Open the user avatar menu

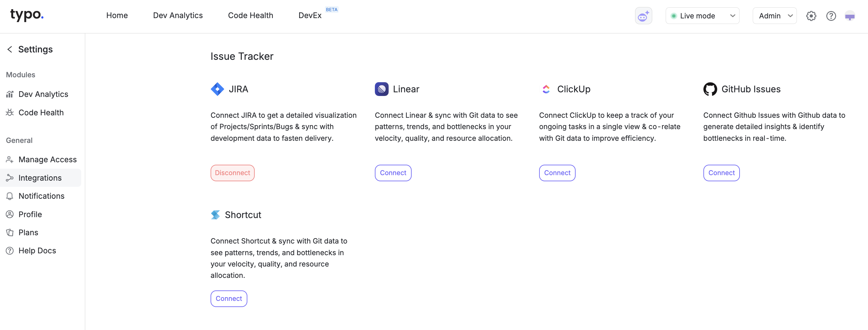click(850, 16)
